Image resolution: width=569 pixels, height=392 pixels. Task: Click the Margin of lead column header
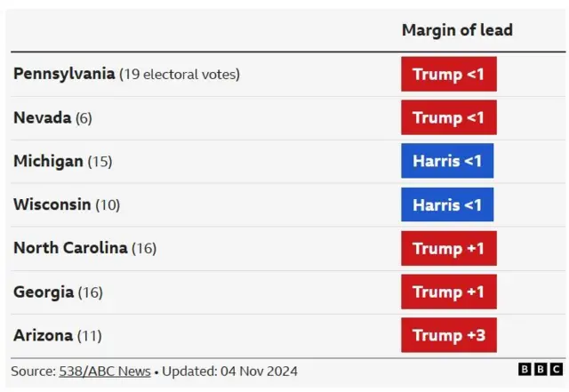[x=457, y=30]
